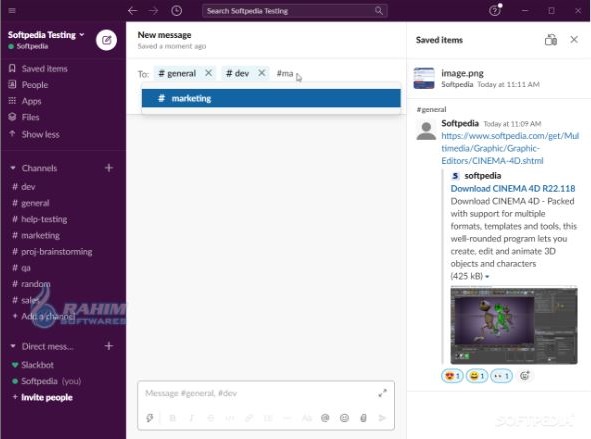The height and width of the screenshot is (439, 591).
Task: Toggle bold formatting
Action: click(173, 418)
